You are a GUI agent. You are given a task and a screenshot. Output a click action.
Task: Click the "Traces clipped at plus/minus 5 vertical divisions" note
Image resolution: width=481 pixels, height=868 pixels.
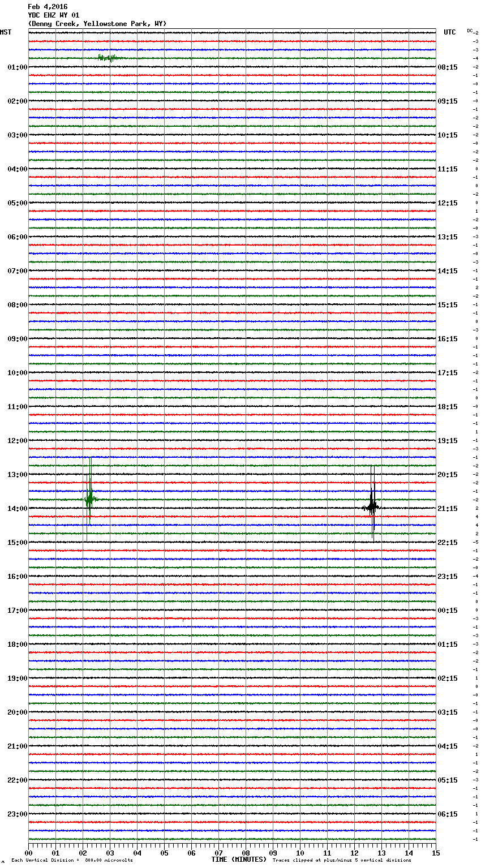coord(342,860)
